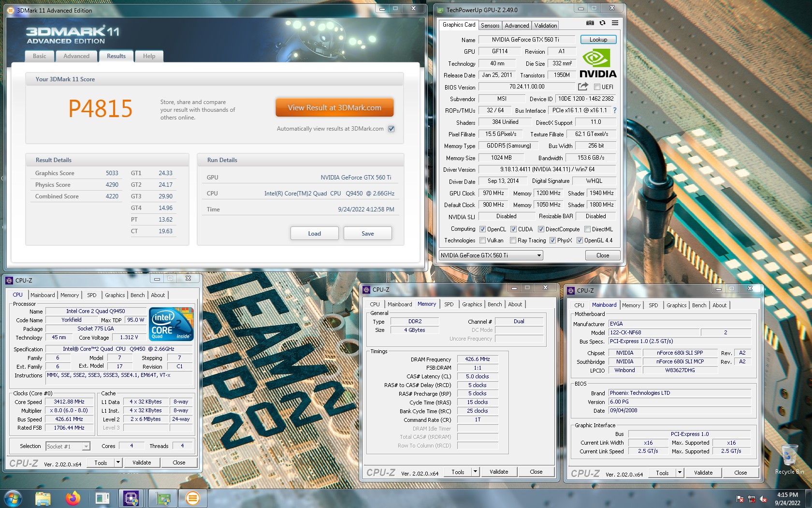812x508 pixels.
Task: Toggle automatically view results at 3DMark.com
Action: pyautogui.click(x=391, y=129)
